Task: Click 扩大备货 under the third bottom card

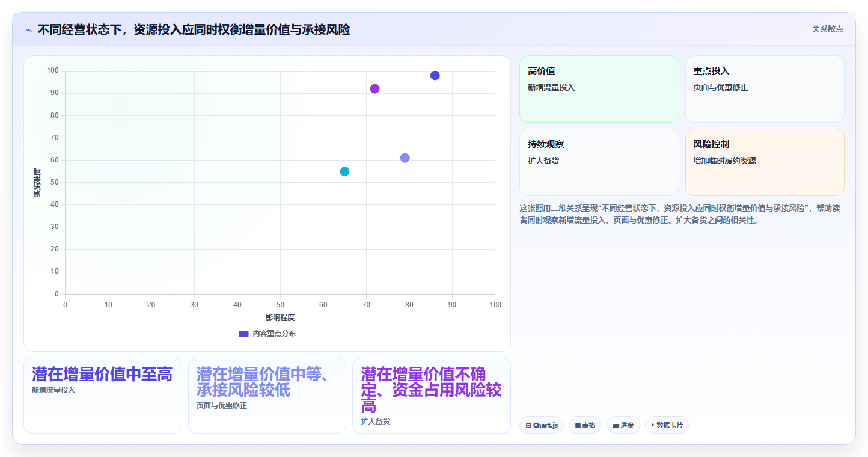Action: (375, 422)
